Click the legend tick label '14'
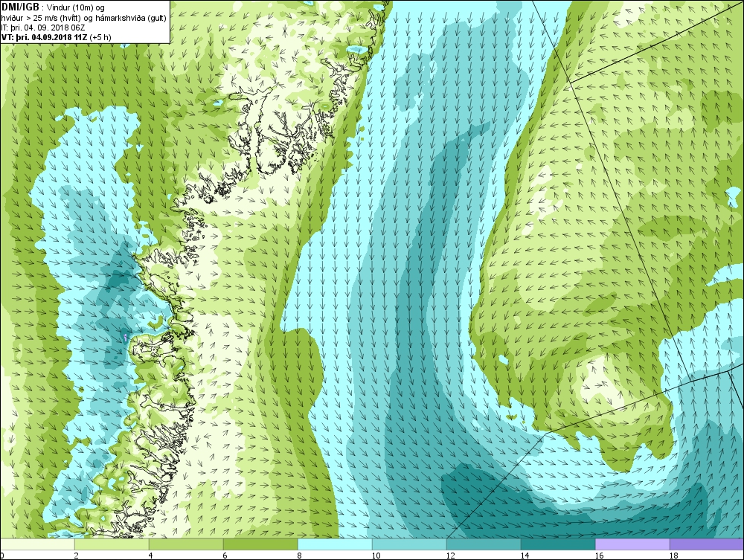744x560 pixels. (525, 556)
